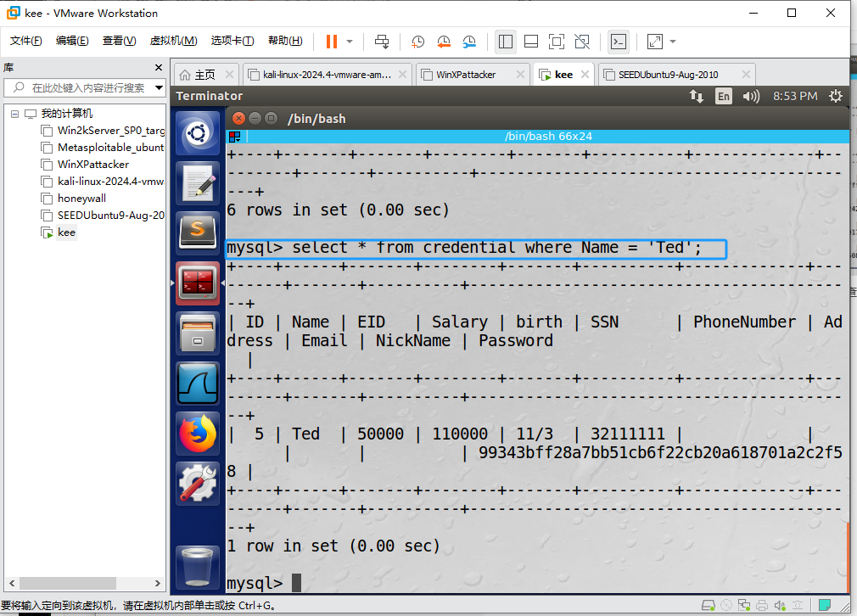Screen dimensions: 857x616
Task: Close the WinXPattacker tab
Action: [x=520, y=75]
